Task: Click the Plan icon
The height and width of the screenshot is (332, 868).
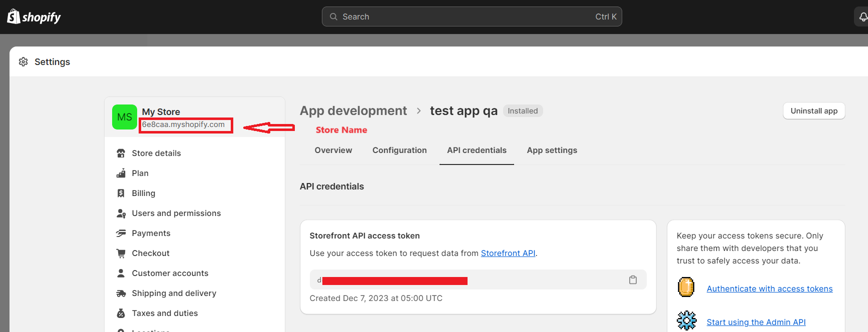Action: [121, 173]
